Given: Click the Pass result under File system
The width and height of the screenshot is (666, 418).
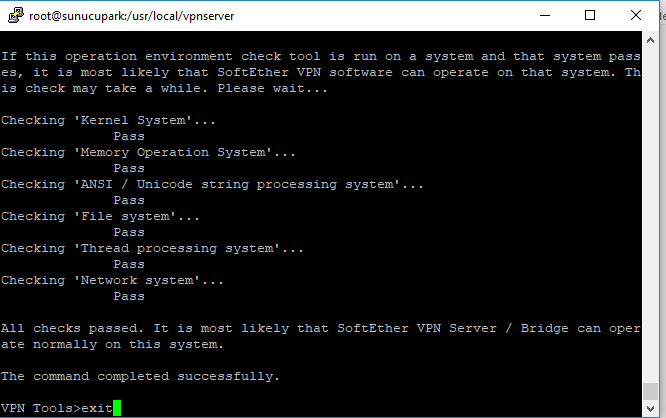Looking at the screenshot, I should pos(129,232).
